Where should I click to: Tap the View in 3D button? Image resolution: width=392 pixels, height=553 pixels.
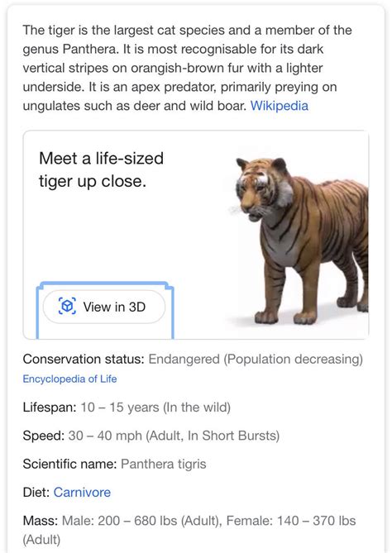point(104,307)
